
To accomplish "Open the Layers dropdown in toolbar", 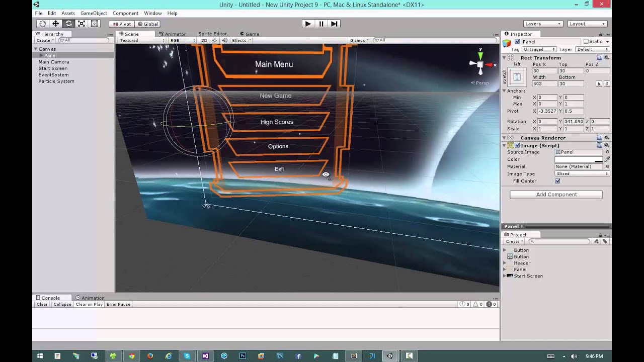I will [x=543, y=24].
